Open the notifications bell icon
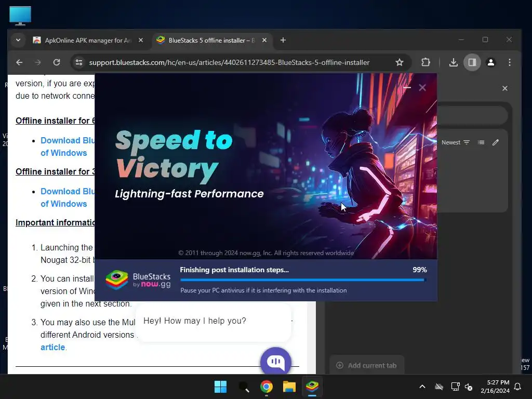The image size is (532, 399). pos(518,387)
